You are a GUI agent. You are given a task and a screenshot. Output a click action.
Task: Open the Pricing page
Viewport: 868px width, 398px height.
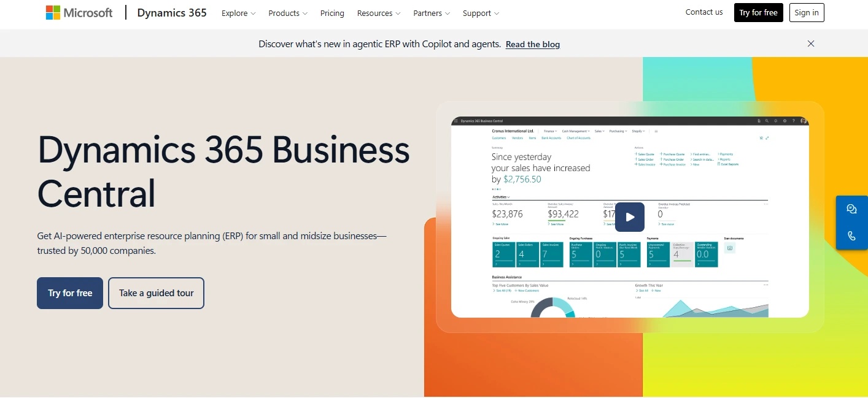[332, 13]
